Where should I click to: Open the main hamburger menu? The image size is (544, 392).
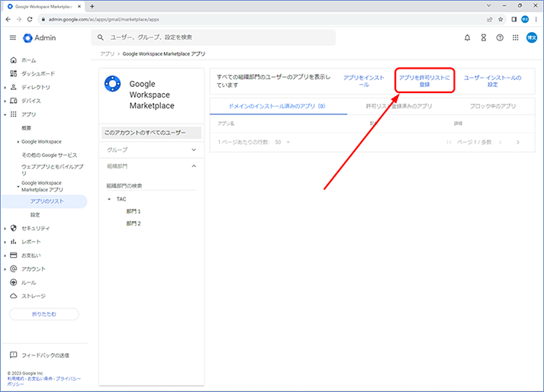point(13,37)
